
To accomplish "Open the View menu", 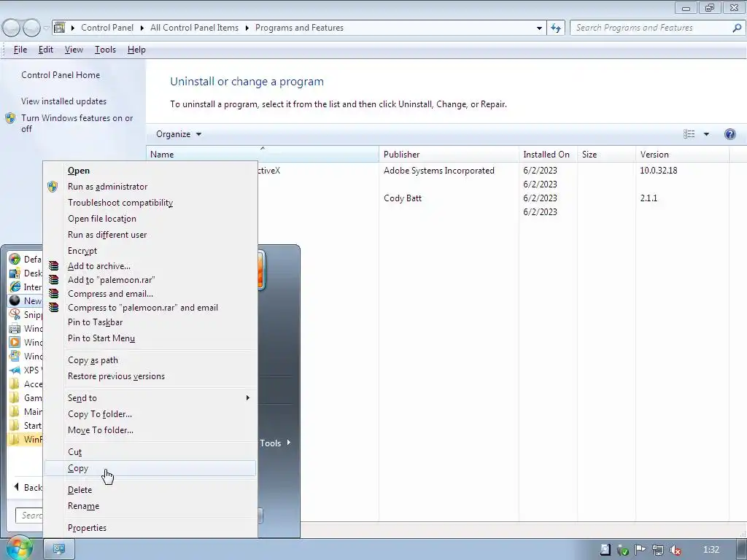I will pyautogui.click(x=74, y=50).
